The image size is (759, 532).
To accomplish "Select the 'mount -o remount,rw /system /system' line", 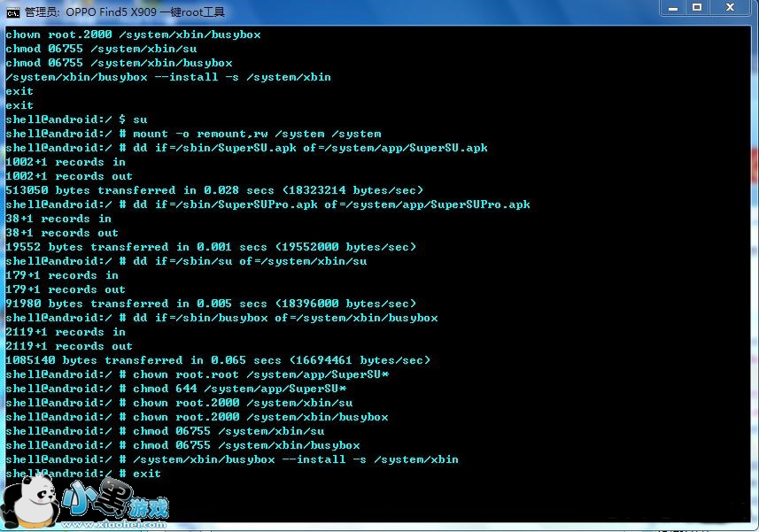I will [x=194, y=134].
